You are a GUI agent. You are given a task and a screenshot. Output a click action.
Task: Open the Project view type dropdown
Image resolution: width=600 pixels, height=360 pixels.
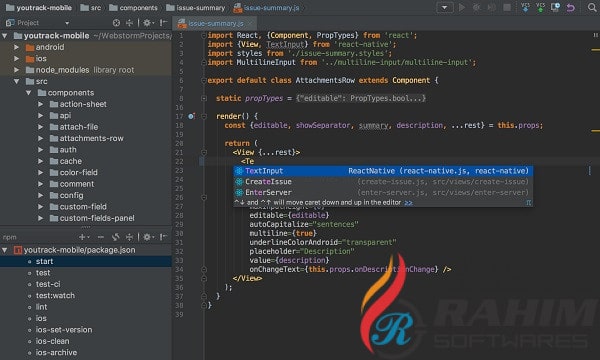(x=67, y=23)
